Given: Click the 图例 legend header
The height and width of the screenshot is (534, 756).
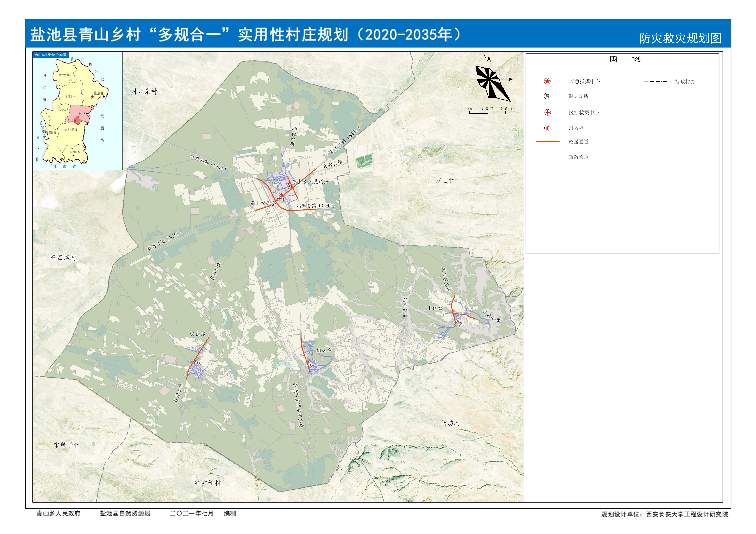Looking at the screenshot, I should [x=625, y=59].
